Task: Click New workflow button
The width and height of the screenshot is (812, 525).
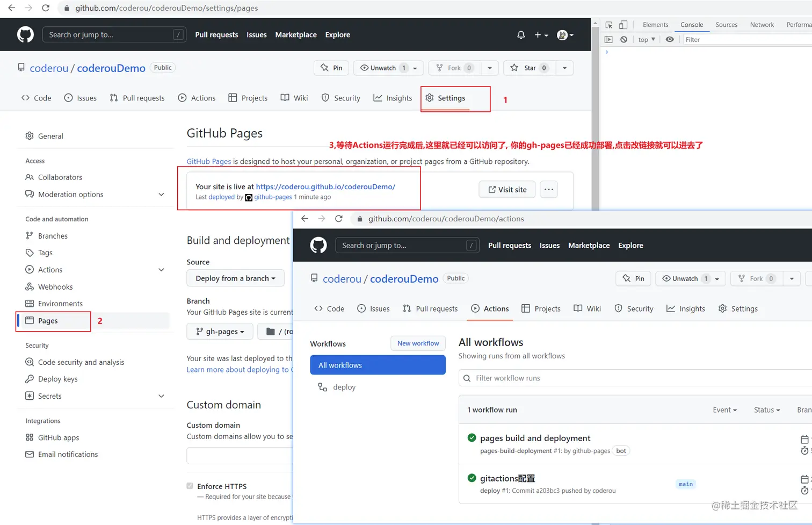Action: 418,343
